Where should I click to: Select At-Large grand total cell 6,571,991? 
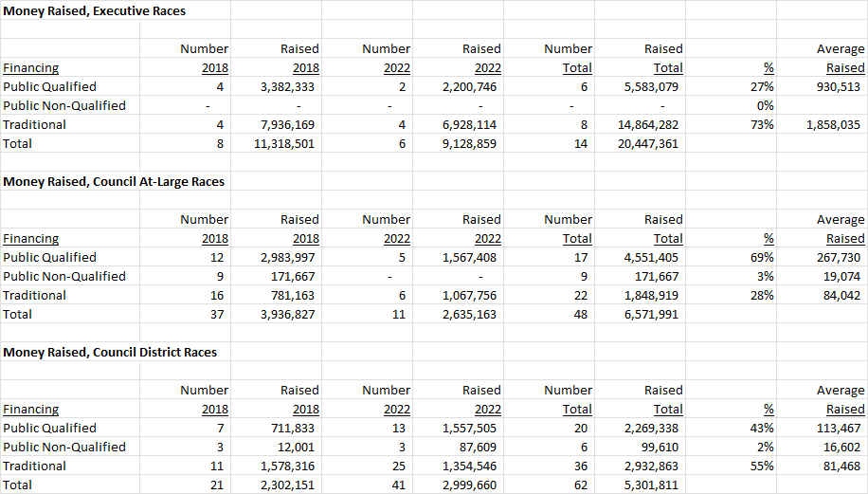click(x=651, y=315)
